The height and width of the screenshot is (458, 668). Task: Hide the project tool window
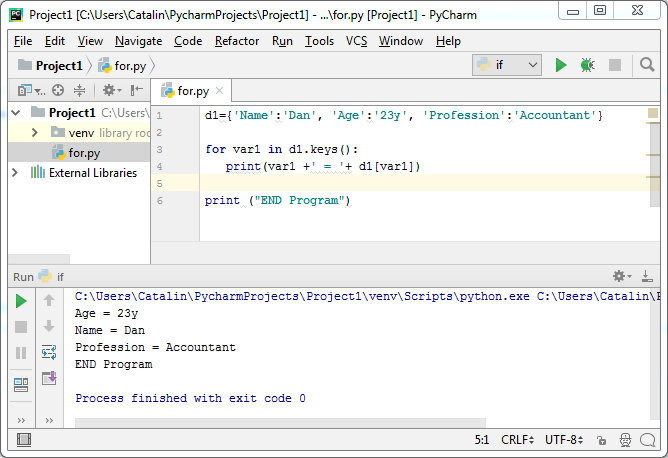click(x=137, y=90)
